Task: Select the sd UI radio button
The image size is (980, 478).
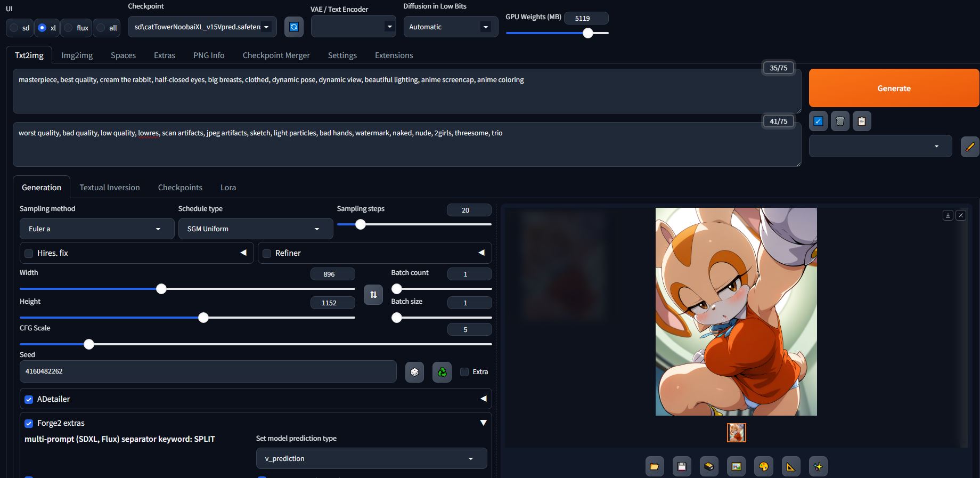Action: pyautogui.click(x=14, y=28)
